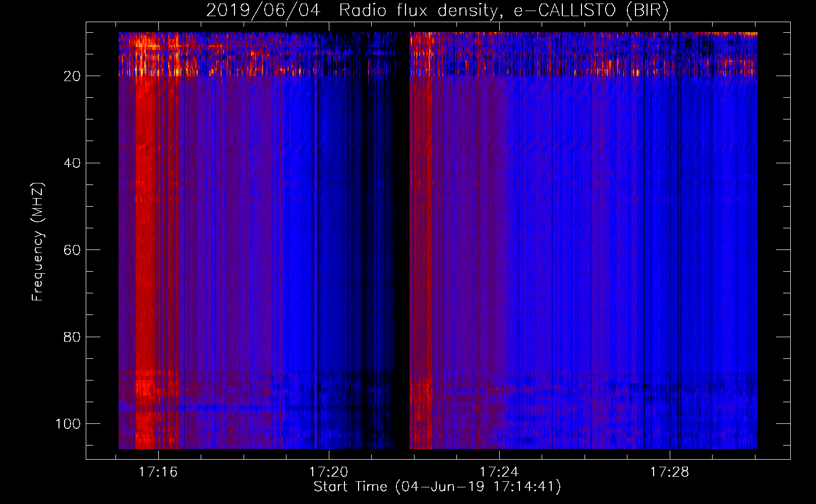Click the black data gap in the spectrogram
The height and width of the screenshot is (504, 816).
point(401,240)
